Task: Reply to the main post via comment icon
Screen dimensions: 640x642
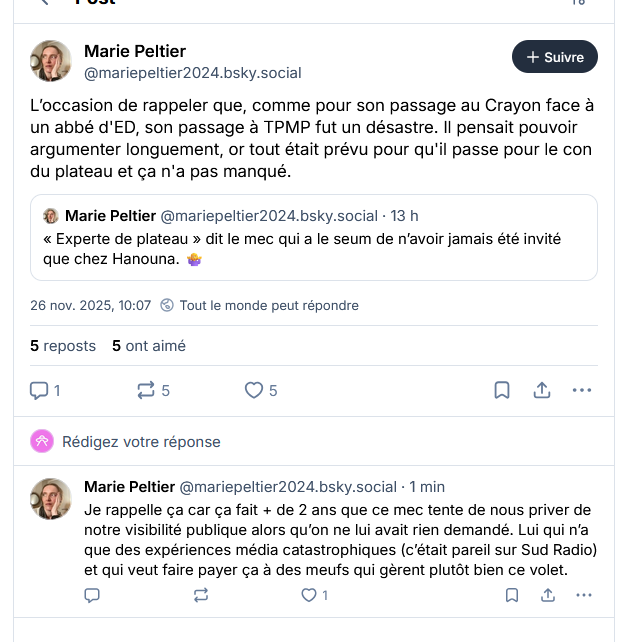Action: [39, 390]
